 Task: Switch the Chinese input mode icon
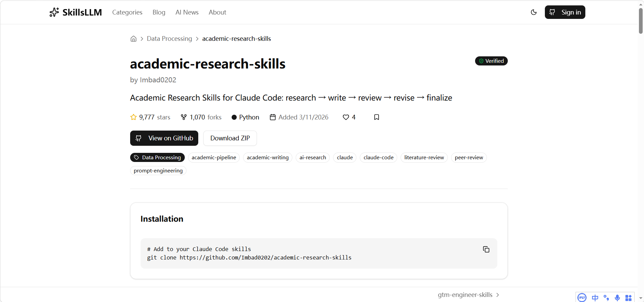[595, 298]
